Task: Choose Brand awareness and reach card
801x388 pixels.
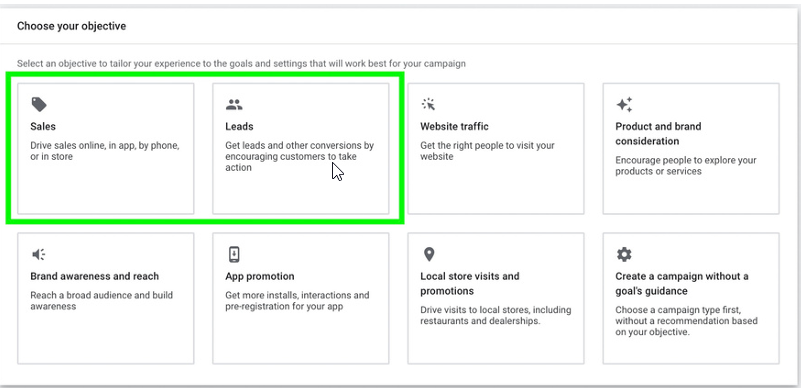Action: pyautogui.click(x=106, y=298)
